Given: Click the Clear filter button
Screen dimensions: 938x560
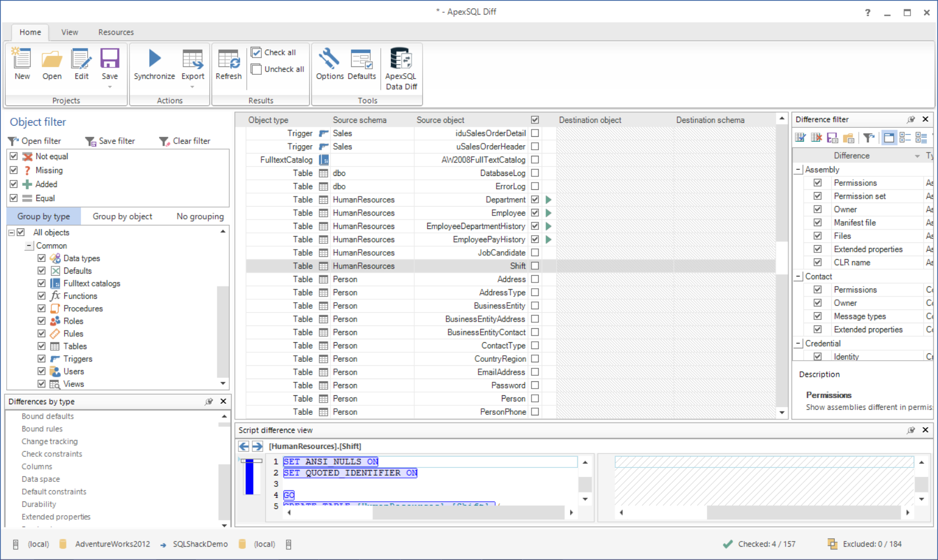Looking at the screenshot, I should coord(185,141).
